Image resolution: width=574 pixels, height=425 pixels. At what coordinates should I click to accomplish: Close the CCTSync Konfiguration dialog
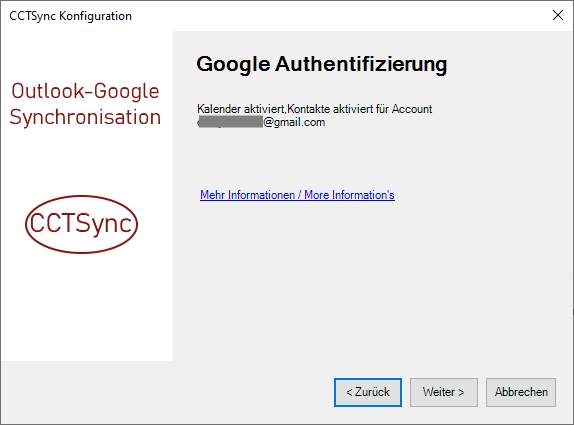point(558,15)
